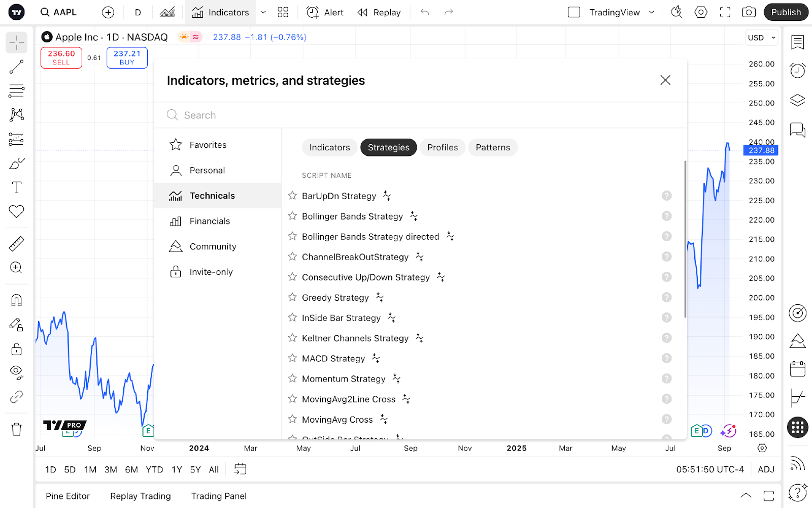Take a snapshot with camera icon
This screenshot has width=812, height=508.
[x=749, y=12]
